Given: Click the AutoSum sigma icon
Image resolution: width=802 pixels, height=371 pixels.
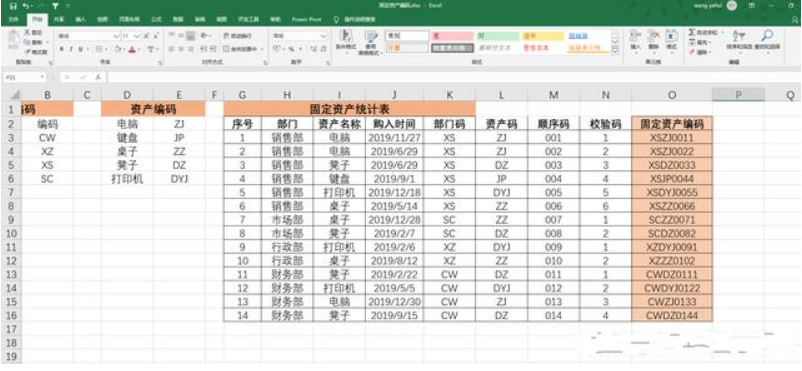Looking at the screenshot, I should click(693, 32).
